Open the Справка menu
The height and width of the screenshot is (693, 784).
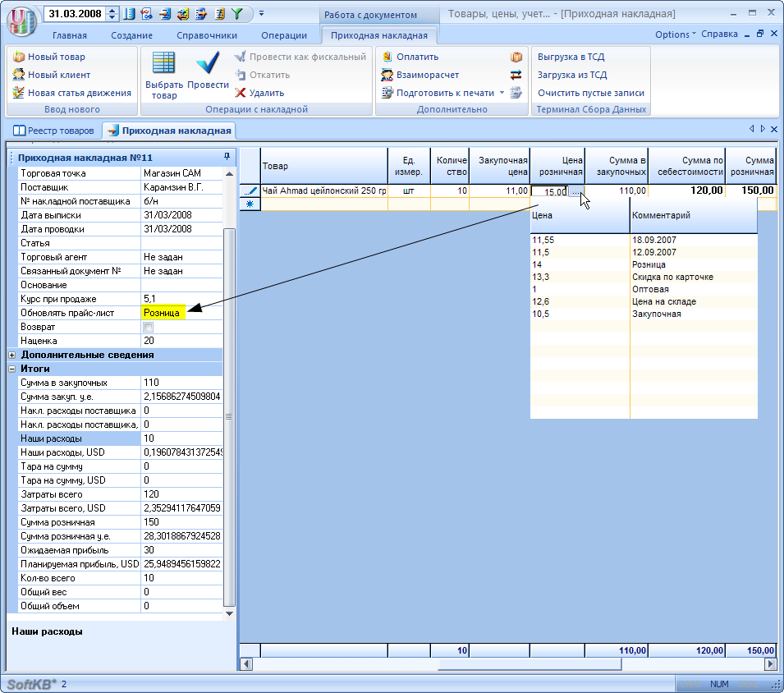click(x=719, y=34)
